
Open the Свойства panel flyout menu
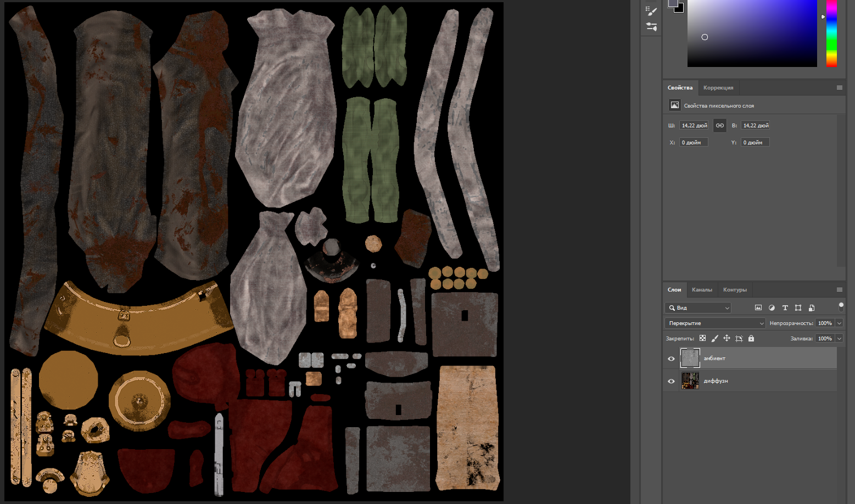point(839,88)
